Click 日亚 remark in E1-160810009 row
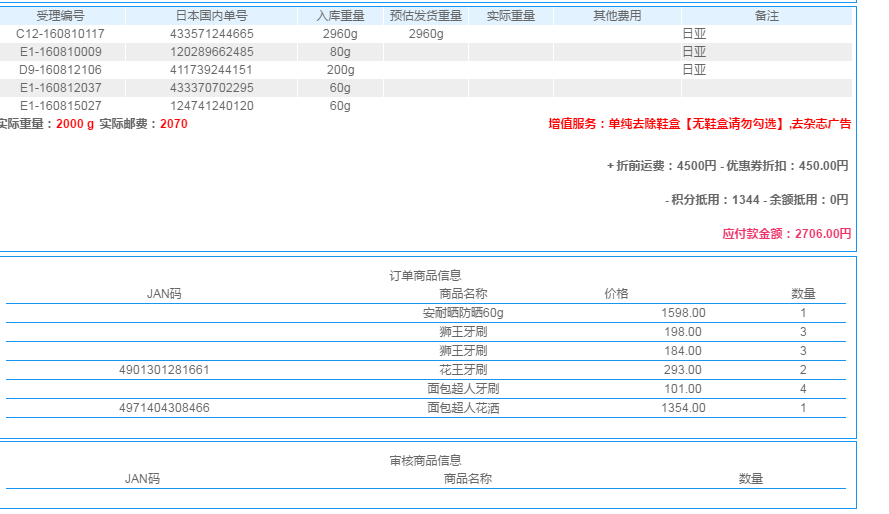 695,52
